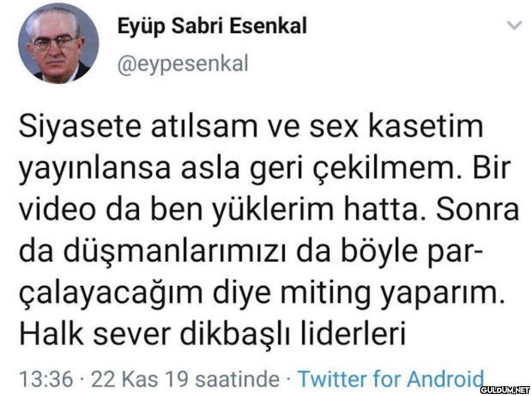This screenshot has height=396, width=532.
Task: Open the profile picture avatar
Action: 58,44
